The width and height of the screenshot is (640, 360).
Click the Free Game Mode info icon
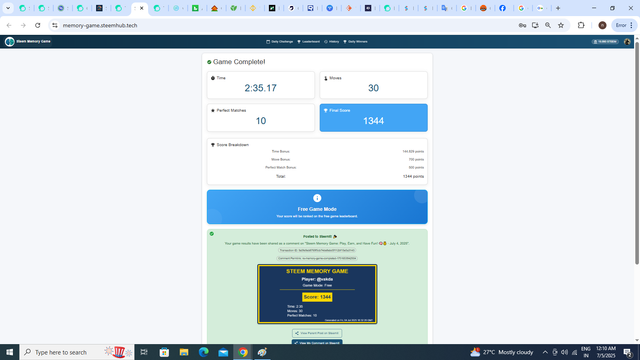(317, 198)
